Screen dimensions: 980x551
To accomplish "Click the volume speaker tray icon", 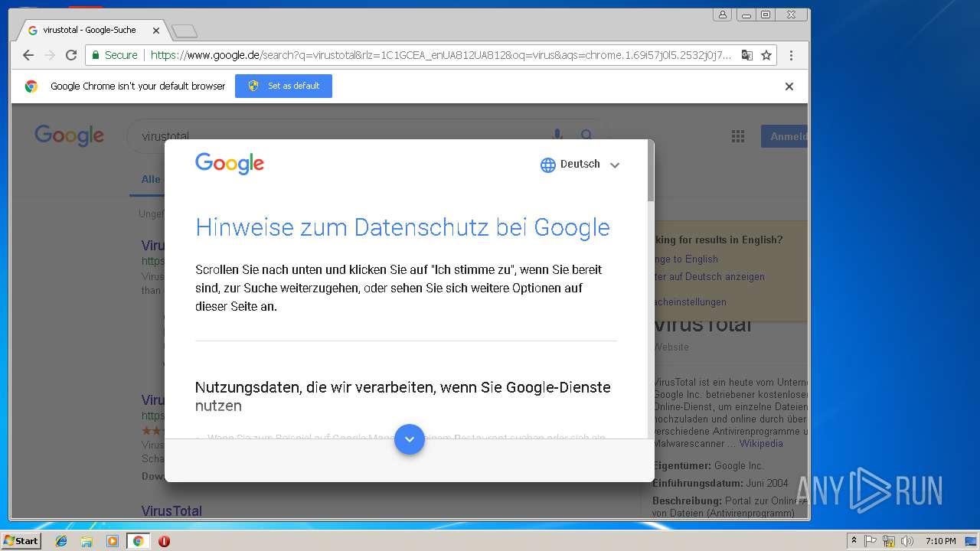I will tap(907, 541).
